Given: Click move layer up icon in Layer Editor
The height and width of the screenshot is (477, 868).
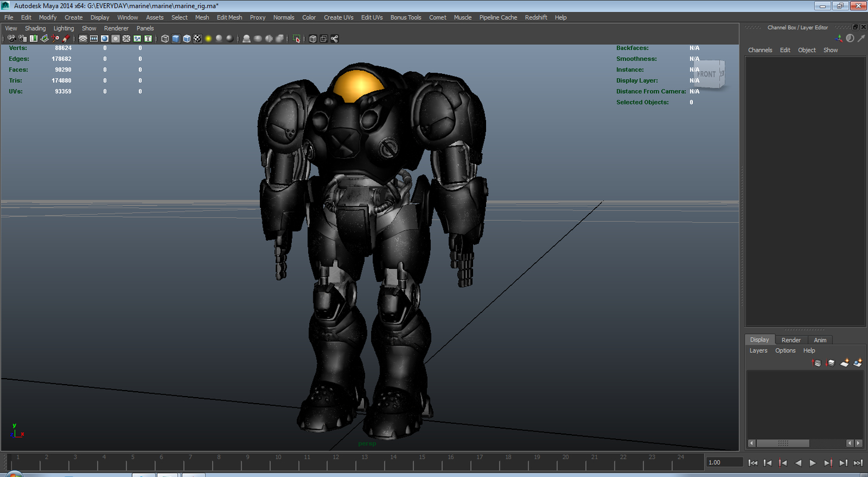Looking at the screenshot, I should point(817,363).
